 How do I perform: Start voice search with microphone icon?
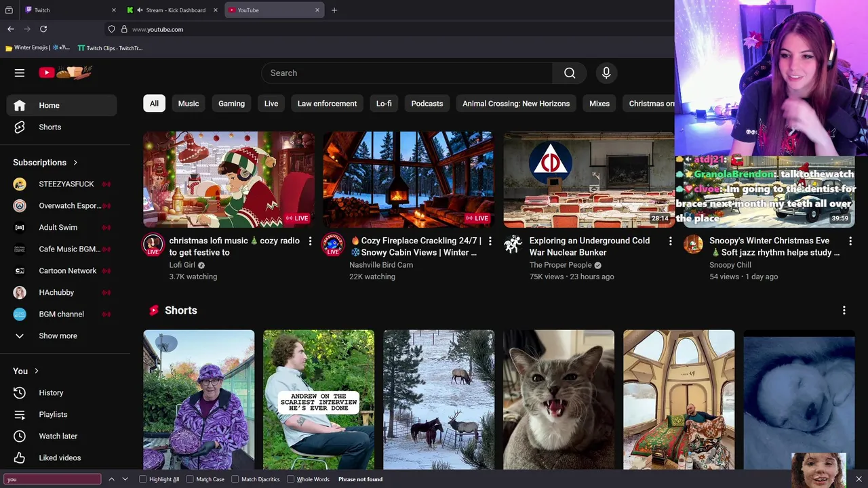tap(606, 73)
